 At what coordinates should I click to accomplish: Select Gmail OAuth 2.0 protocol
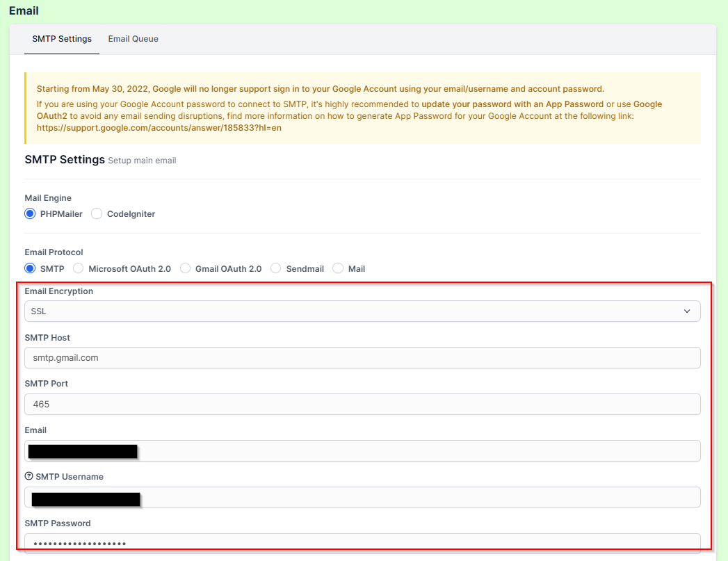[185, 268]
